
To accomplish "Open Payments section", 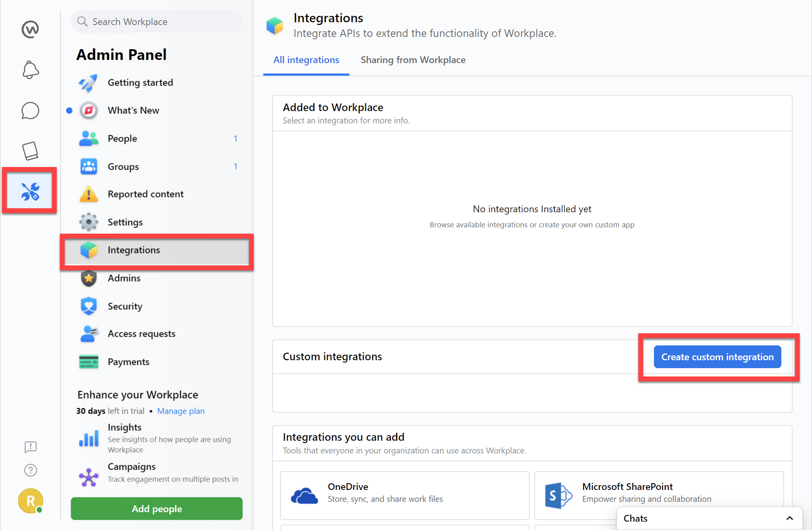I will pos(157,362).
